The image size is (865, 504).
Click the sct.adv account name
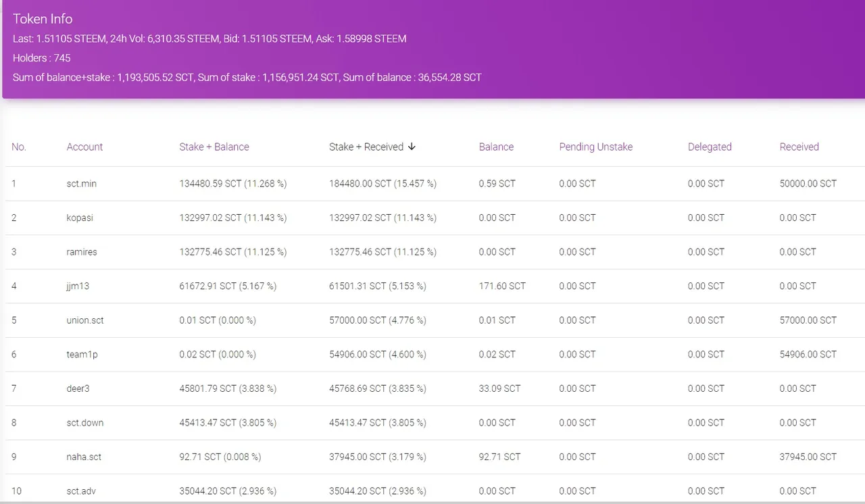80,491
